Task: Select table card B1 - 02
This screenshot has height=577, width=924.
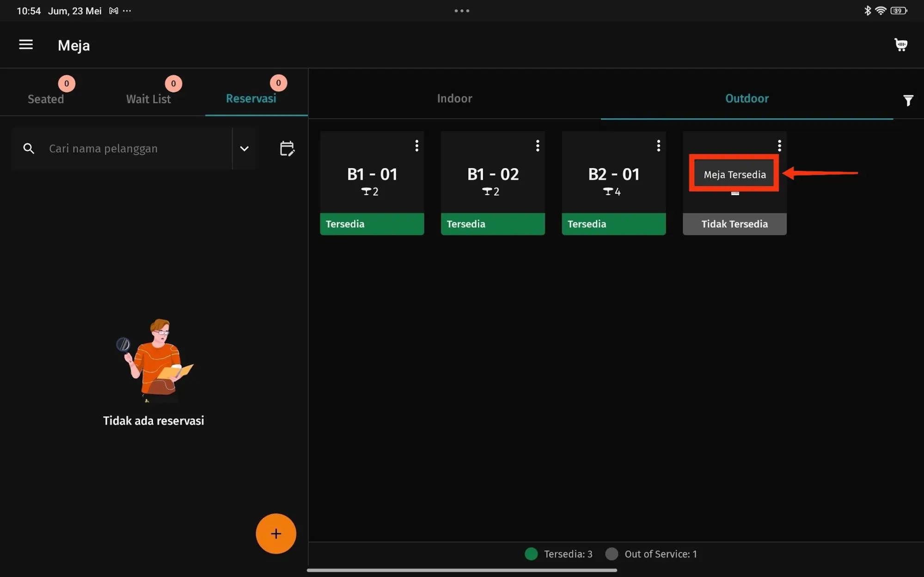Action: pyautogui.click(x=493, y=183)
